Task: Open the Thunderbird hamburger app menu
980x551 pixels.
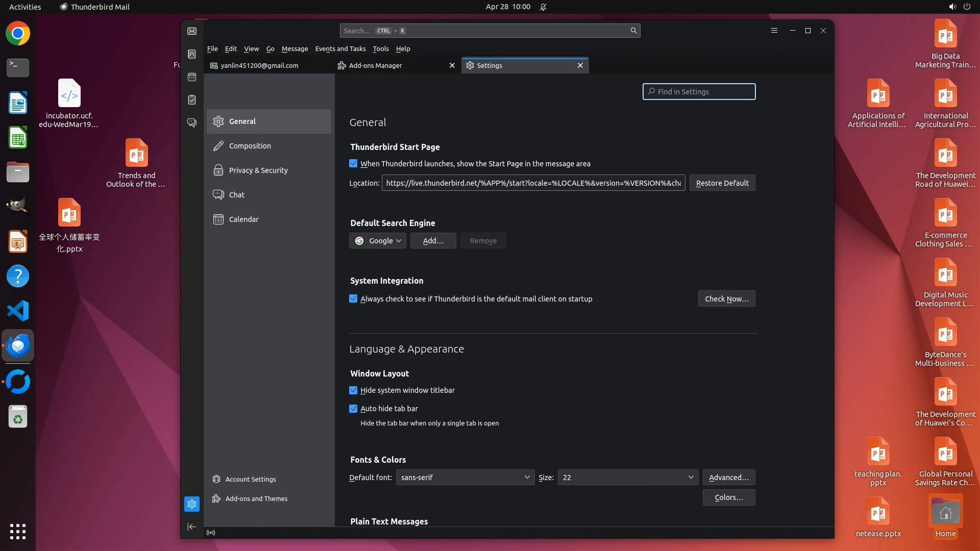Action: coord(774,31)
